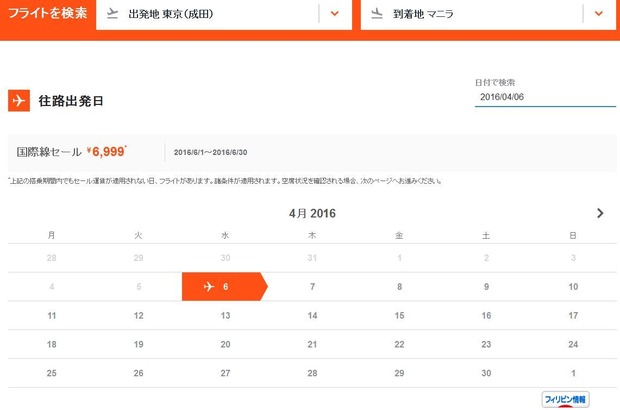Screen dimensions: 620x410
Task: Click date 26 in the last row
Action: (138, 373)
